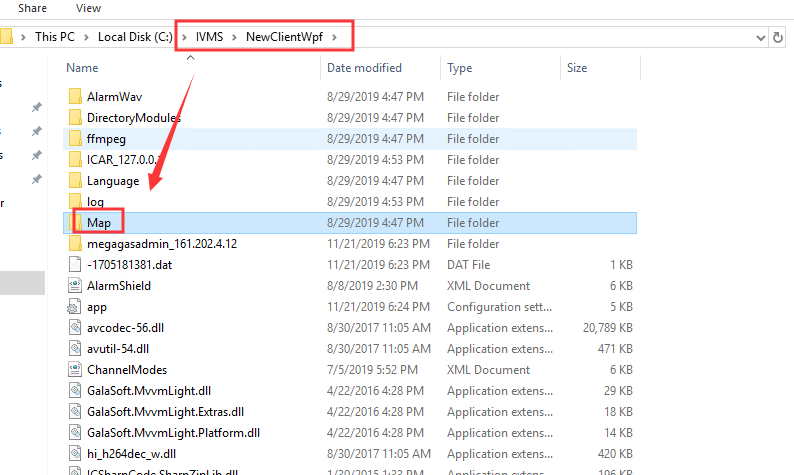
Task: Go to the IVMS breadcrumb folder
Action: [x=210, y=37]
